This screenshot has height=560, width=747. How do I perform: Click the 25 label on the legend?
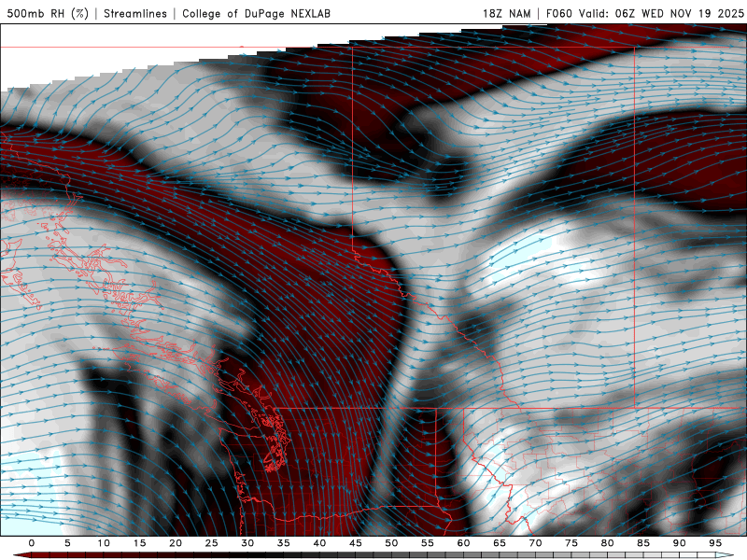(212, 543)
